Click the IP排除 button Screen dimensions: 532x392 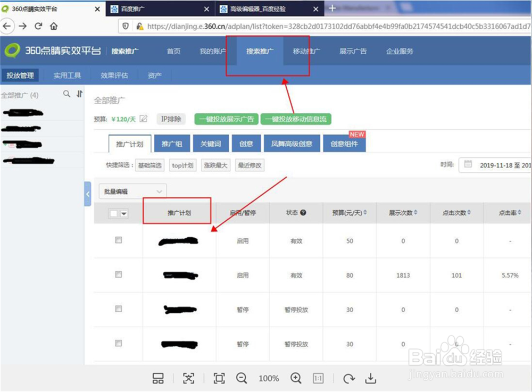coord(170,119)
